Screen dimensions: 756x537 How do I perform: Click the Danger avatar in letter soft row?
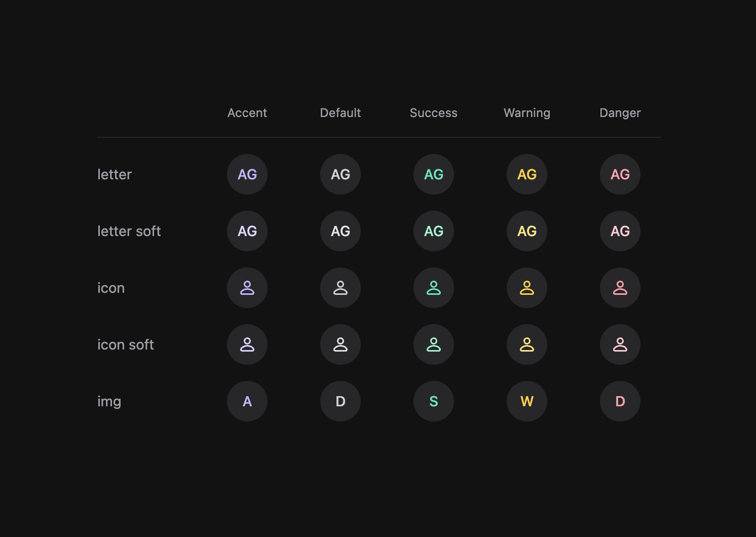[x=620, y=231]
